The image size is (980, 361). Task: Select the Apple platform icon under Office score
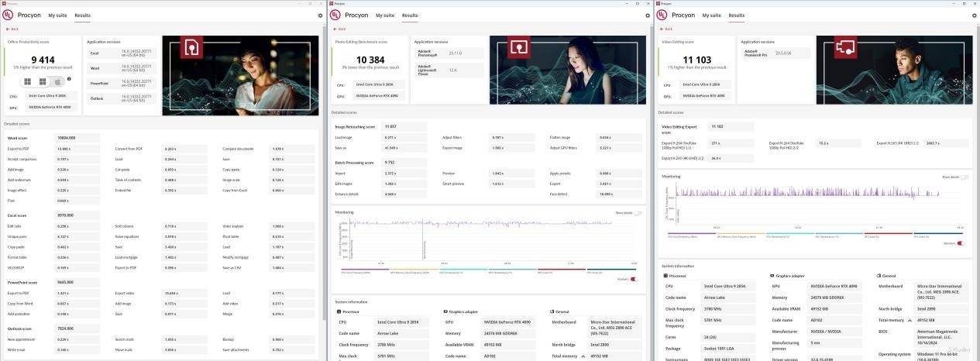[x=57, y=81]
